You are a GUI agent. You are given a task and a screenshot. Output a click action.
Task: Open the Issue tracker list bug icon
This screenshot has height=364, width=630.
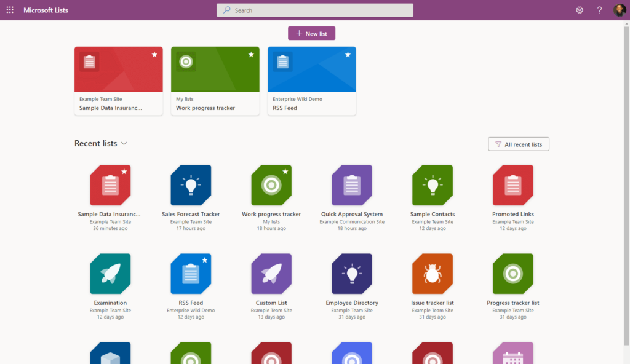coord(433,274)
